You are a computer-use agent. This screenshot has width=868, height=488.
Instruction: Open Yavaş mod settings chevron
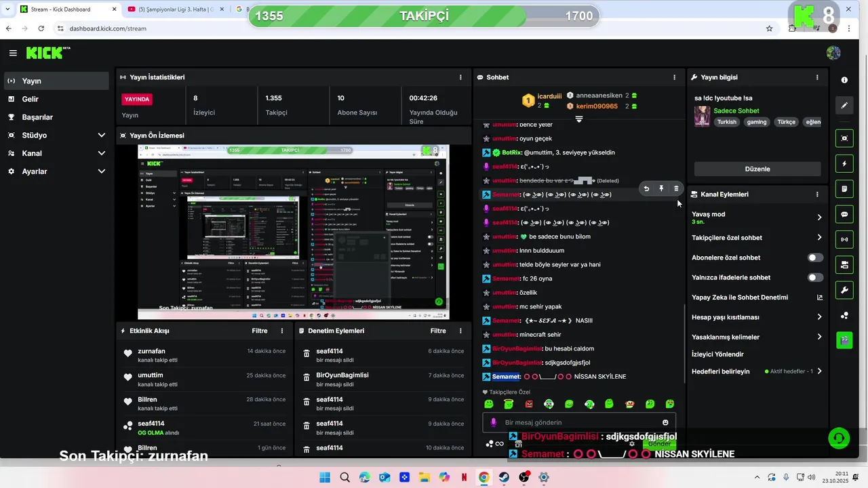click(819, 218)
